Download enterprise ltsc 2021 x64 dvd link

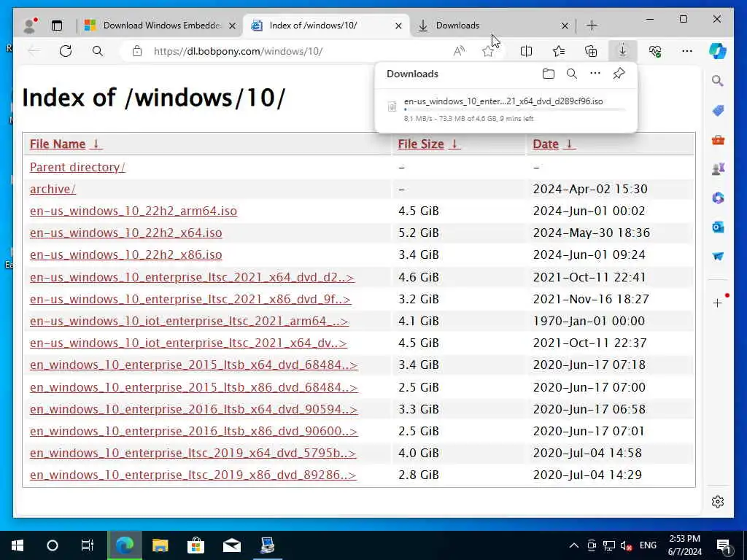coord(192,277)
